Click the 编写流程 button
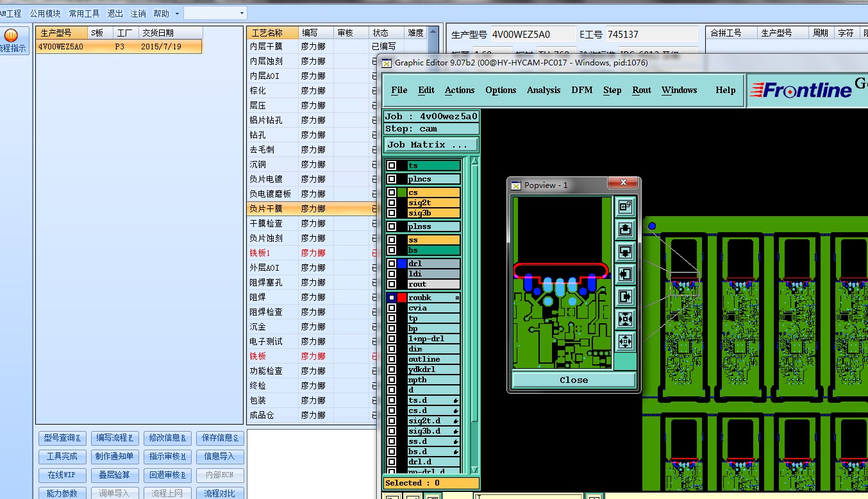Screen dimensions: 868x499 point(115,438)
